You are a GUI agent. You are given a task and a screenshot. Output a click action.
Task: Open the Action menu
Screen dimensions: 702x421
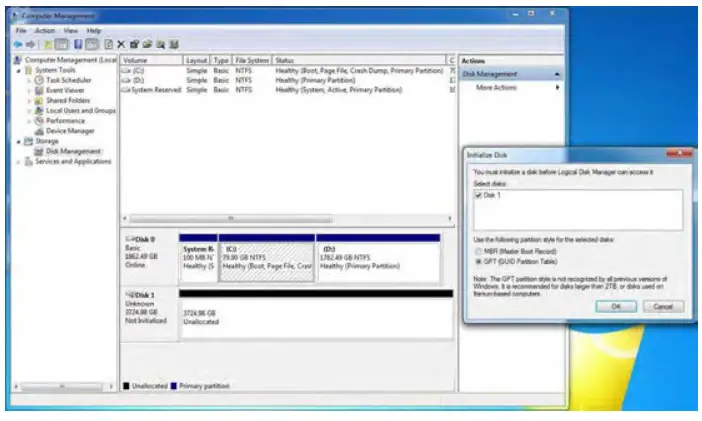[x=45, y=31]
